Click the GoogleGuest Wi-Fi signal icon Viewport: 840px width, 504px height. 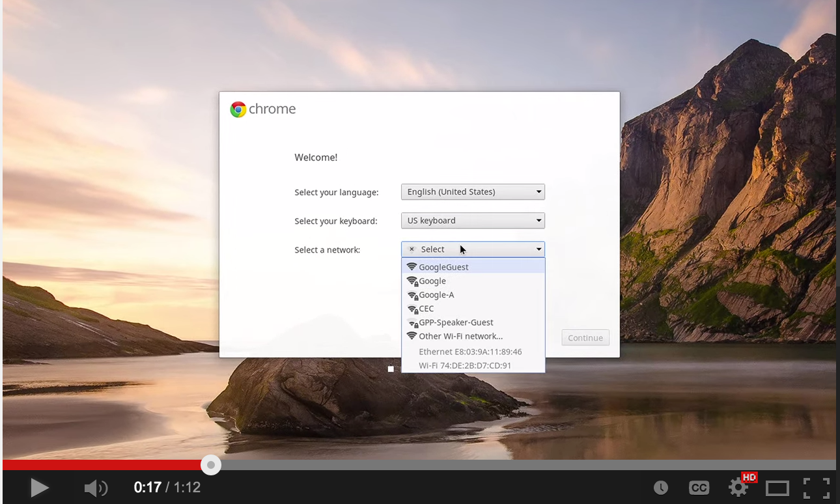click(412, 267)
